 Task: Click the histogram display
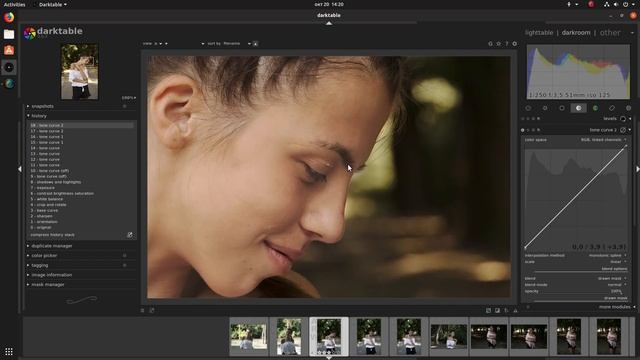[x=578, y=72]
